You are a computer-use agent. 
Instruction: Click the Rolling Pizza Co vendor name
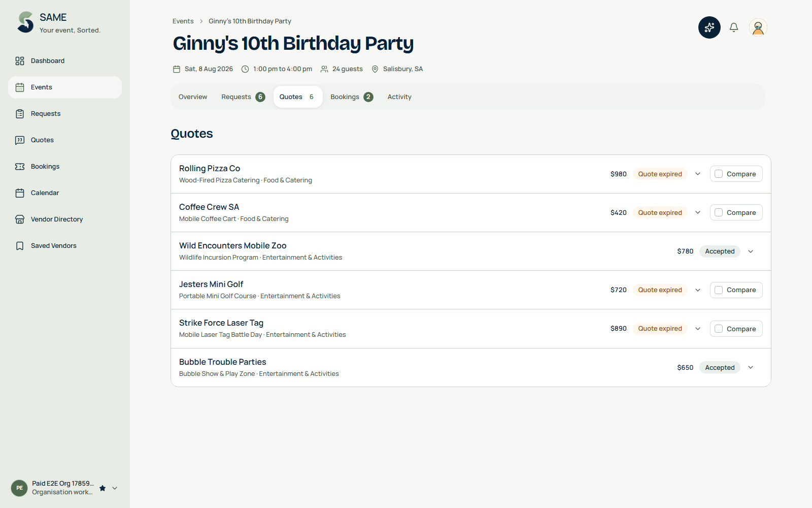click(210, 169)
